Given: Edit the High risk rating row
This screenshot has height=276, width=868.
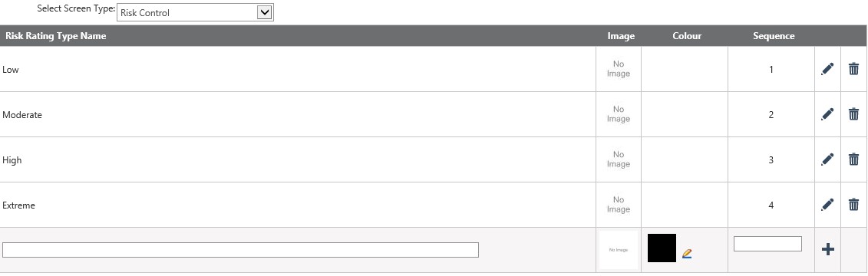Looking at the screenshot, I should [827, 159].
